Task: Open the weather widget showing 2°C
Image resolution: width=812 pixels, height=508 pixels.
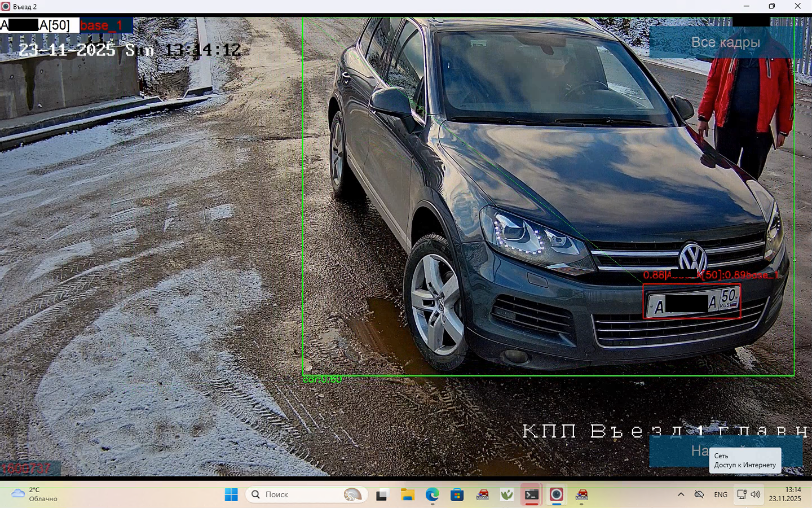Action: click(35, 494)
